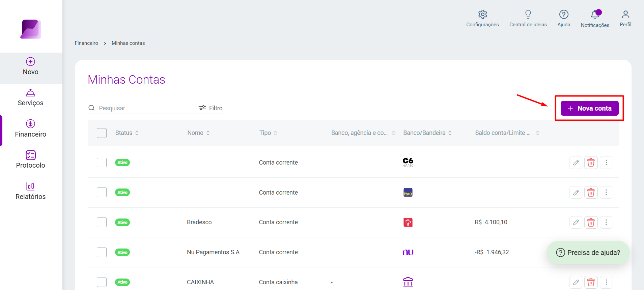Open the Filtro filter options
Viewport: 644px width, 291px height.
[x=211, y=108]
